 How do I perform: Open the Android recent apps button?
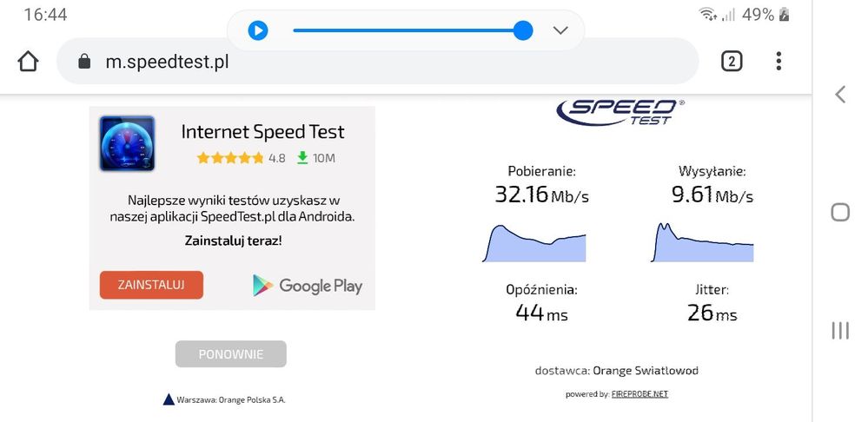pos(839,330)
